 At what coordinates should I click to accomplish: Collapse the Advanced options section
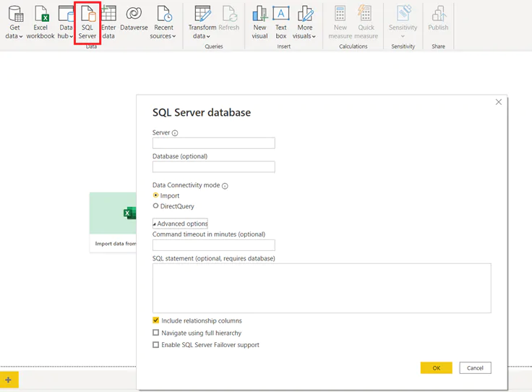pyautogui.click(x=180, y=223)
